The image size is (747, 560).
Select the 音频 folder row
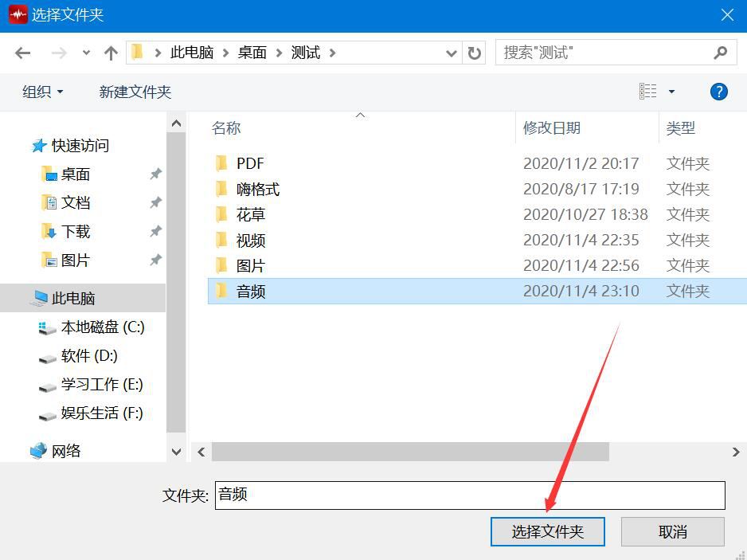click(x=477, y=292)
